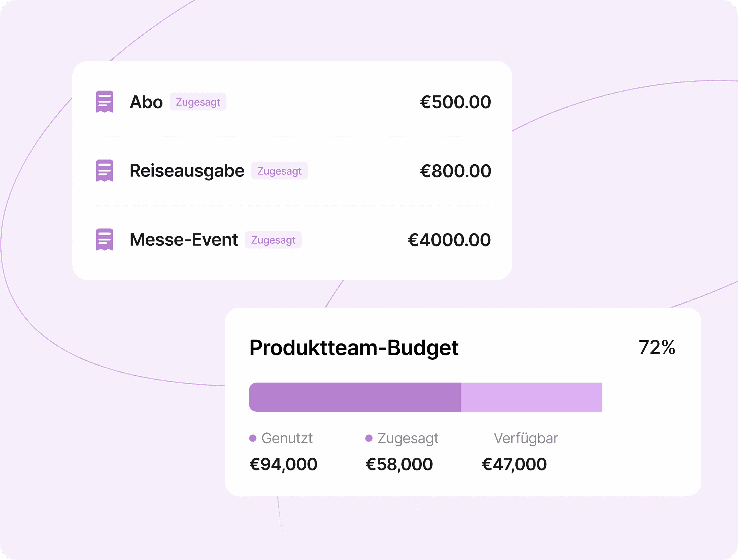This screenshot has width=738, height=560.
Task: Click the light committed segment of budget bar
Action: 532,397
